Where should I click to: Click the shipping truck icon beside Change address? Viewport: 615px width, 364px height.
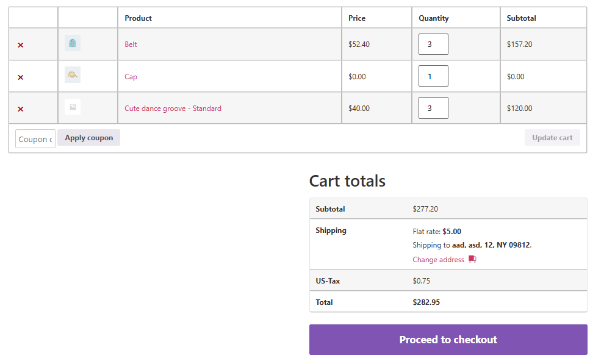(472, 260)
